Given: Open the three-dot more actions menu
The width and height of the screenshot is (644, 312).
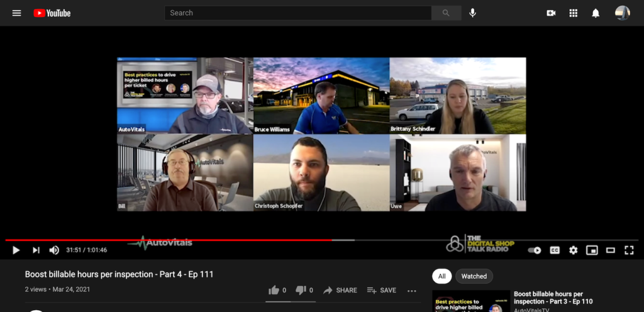Looking at the screenshot, I should (x=412, y=291).
